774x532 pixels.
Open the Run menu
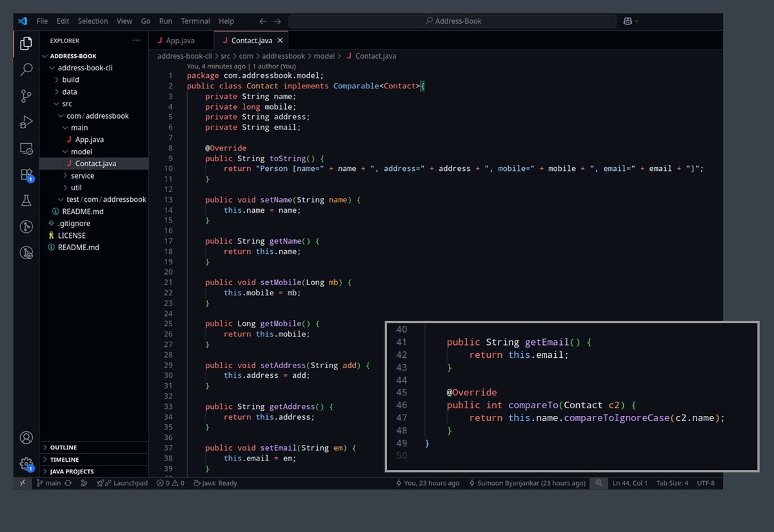click(166, 21)
